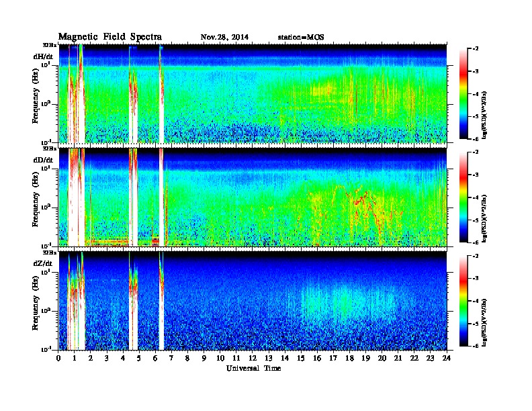Click hour tick label "15" on time axis
The height and width of the screenshot is (411, 532).
point(301,358)
